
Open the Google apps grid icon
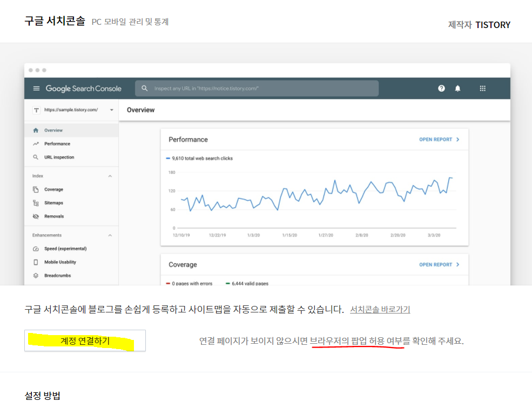[x=482, y=88]
